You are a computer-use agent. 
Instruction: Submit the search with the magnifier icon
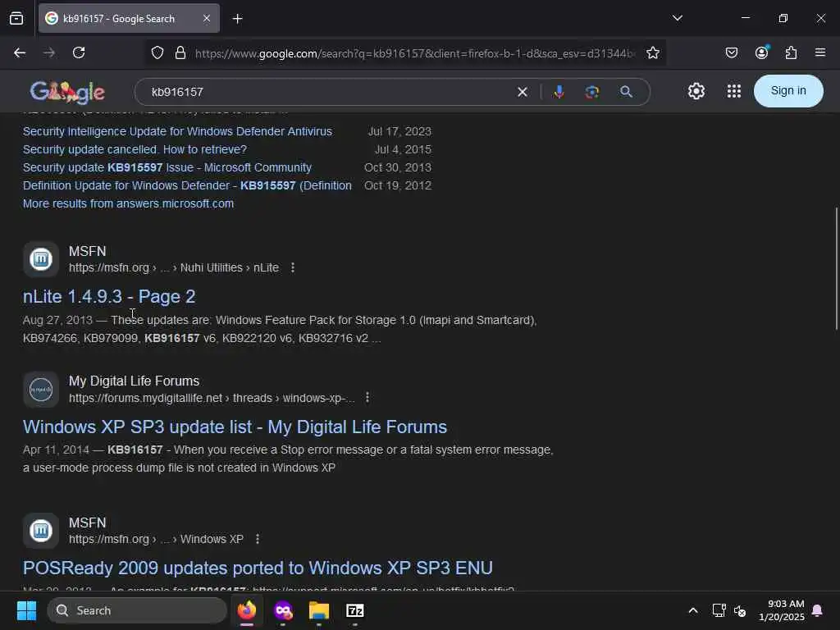[626, 92]
